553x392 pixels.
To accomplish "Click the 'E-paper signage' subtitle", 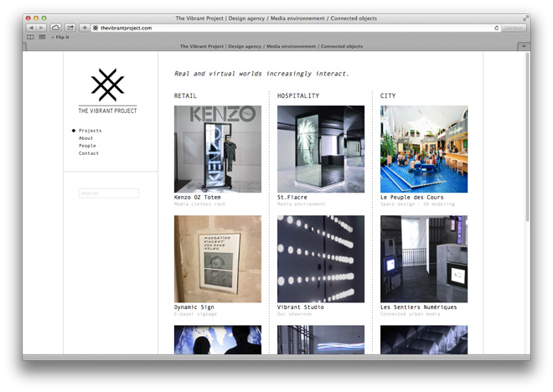I will (196, 314).
